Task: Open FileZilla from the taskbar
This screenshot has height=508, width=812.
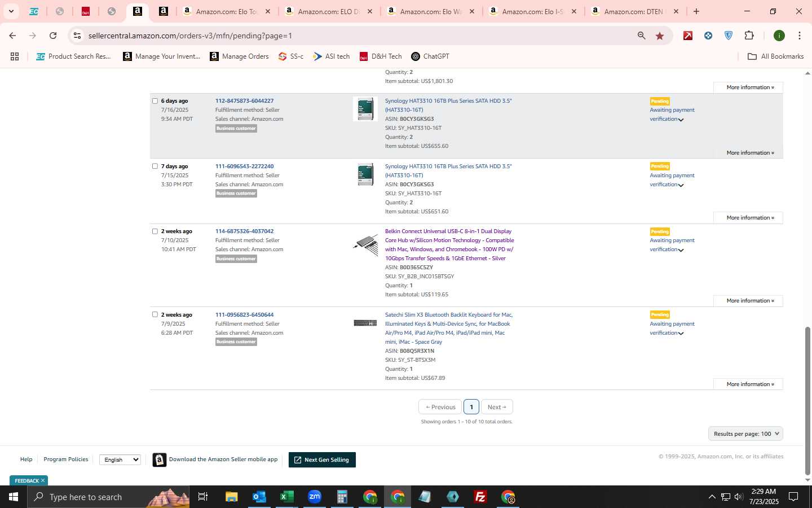Action: point(480,497)
